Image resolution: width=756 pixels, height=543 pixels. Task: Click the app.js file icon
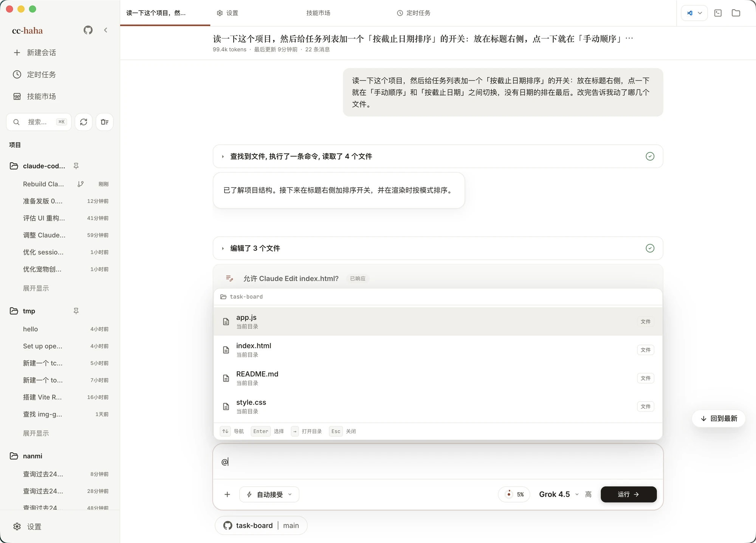pos(226,321)
